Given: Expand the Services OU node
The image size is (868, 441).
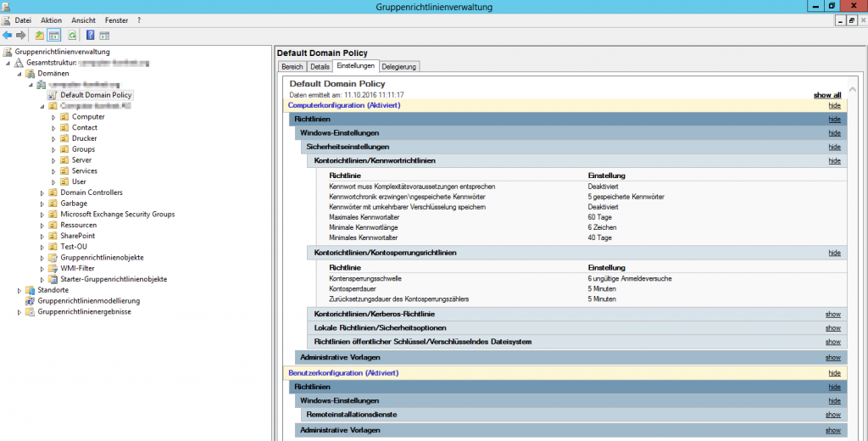Looking at the screenshot, I should coord(53,171).
